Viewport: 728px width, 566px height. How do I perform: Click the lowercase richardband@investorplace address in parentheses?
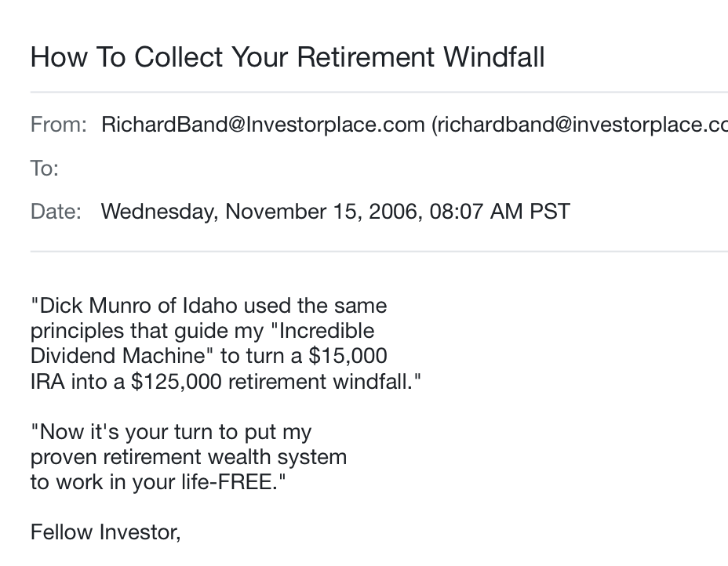(x=580, y=125)
